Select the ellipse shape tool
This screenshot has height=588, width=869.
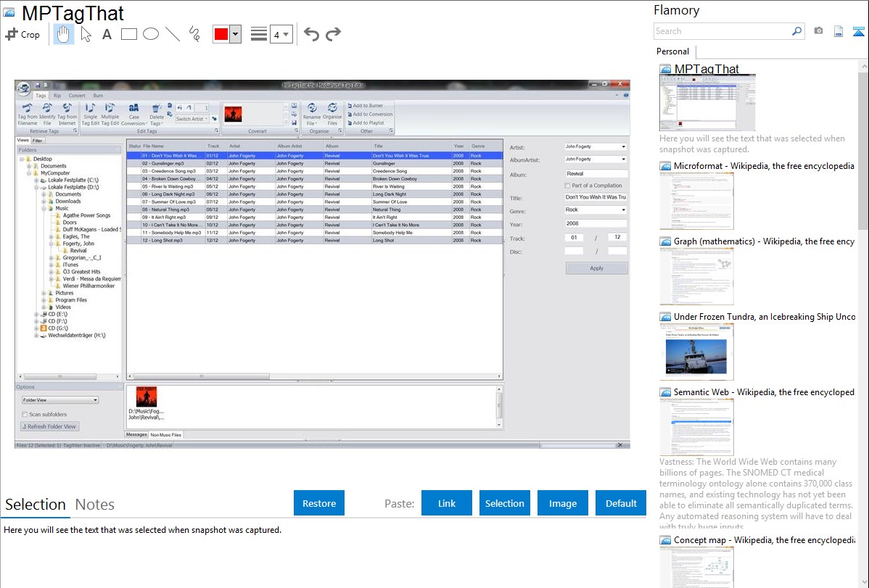[151, 34]
